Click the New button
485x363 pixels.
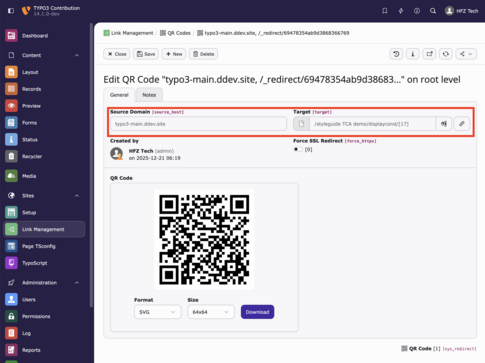174,54
